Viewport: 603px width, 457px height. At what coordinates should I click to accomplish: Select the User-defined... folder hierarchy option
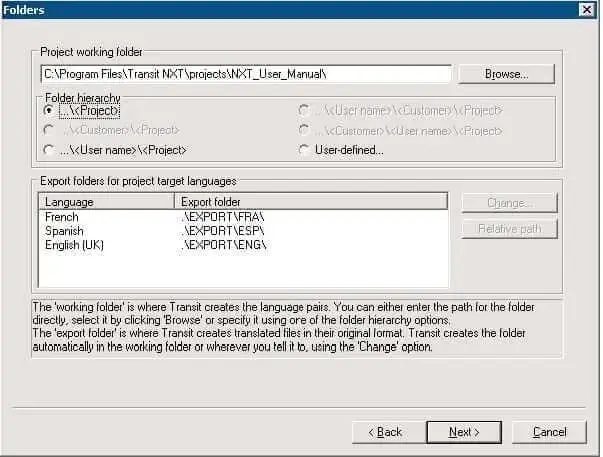pyautogui.click(x=306, y=150)
